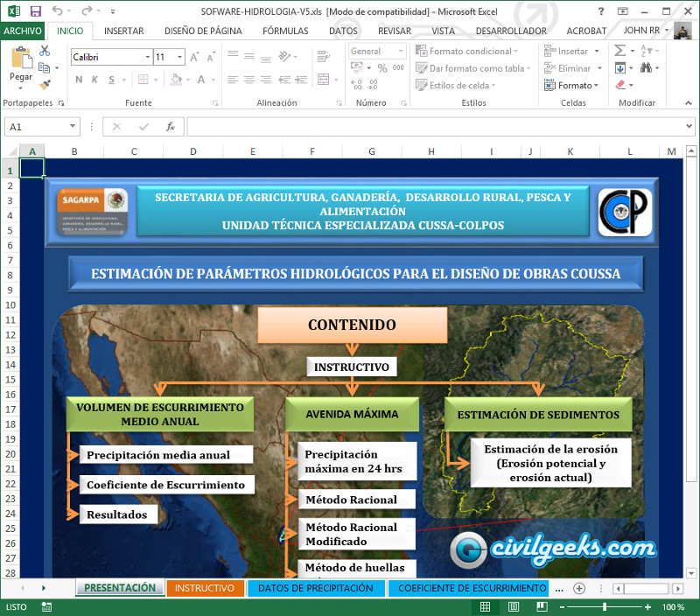Viewport: 700px width, 616px height.
Task: Click inside the formula bar input
Action: click(x=437, y=127)
